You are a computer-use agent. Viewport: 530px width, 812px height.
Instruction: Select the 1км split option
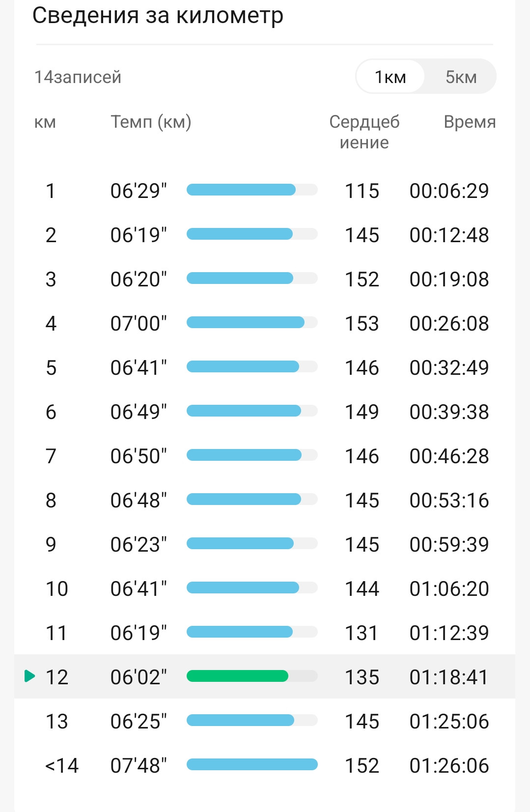tap(390, 77)
